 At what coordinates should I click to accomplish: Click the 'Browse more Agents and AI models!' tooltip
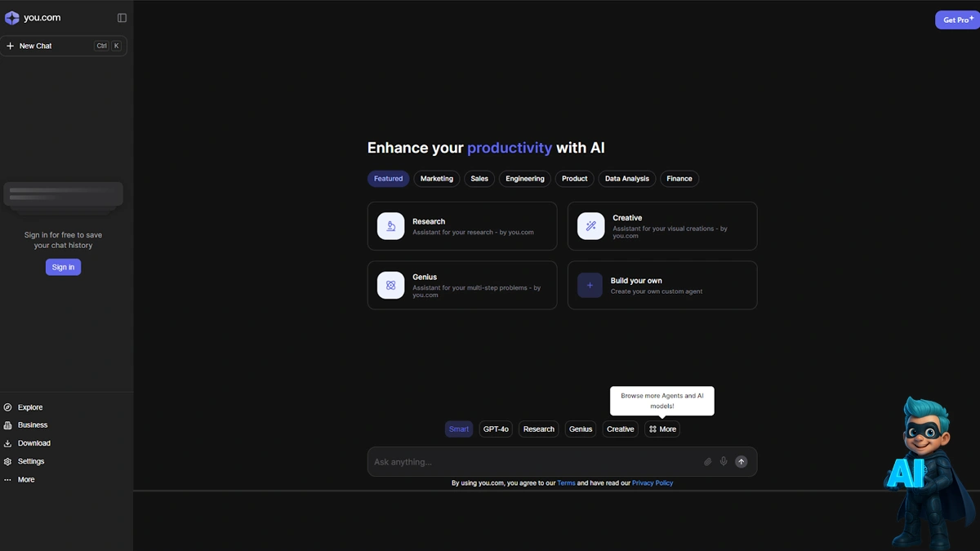tap(662, 401)
